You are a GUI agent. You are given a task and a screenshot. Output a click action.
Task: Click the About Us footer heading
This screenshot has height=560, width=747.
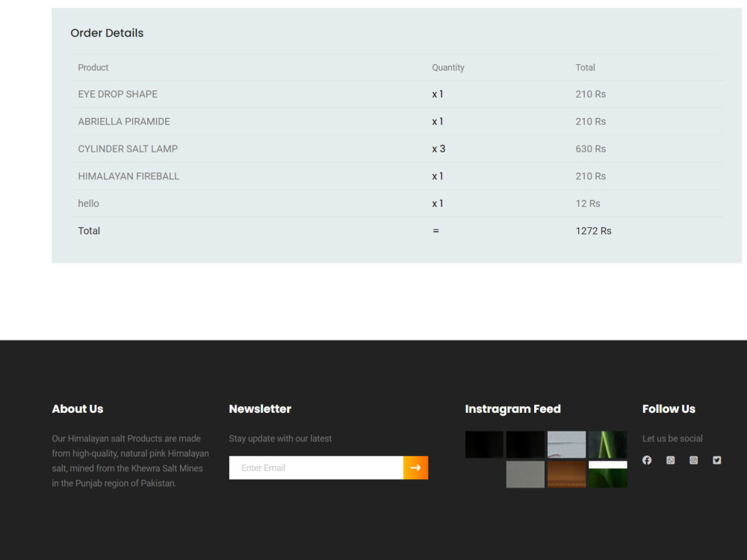click(78, 408)
